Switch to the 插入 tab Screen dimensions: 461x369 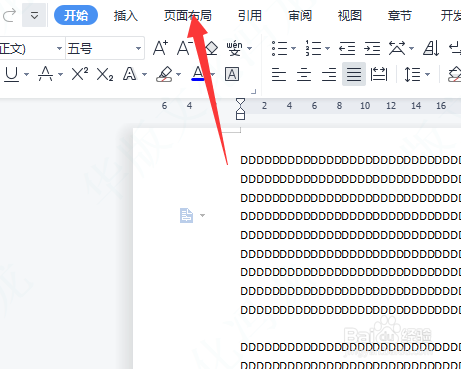[126, 16]
